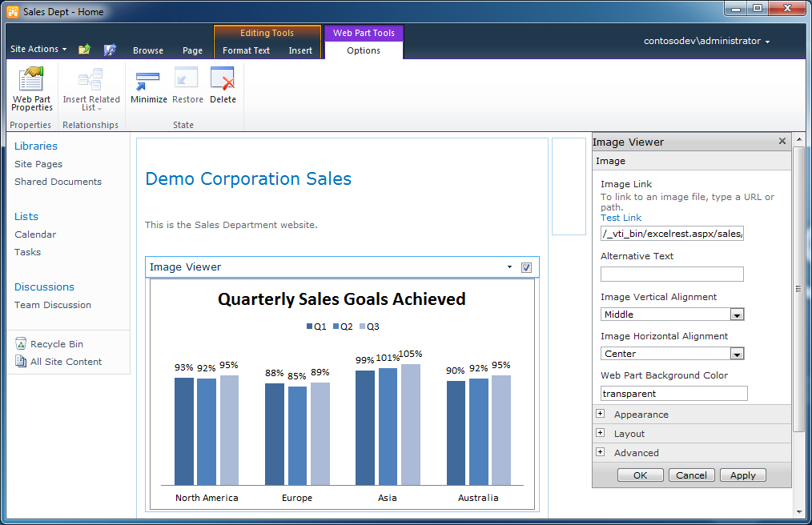
Task: Click the Web Part Background Color field
Action: (673, 394)
